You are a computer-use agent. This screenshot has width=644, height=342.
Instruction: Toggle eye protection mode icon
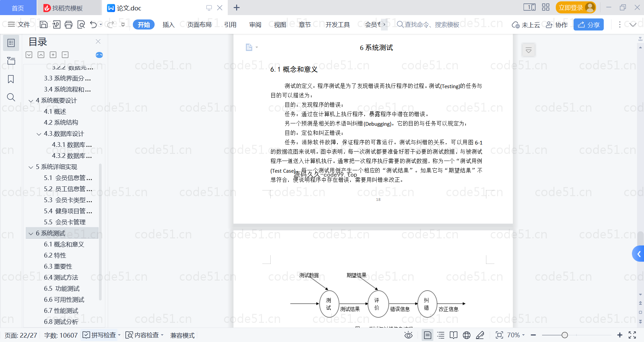[x=409, y=335]
